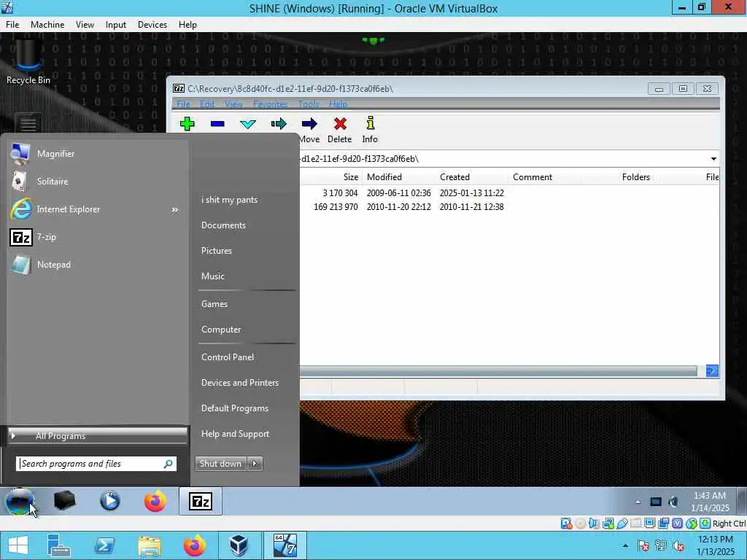Click the red X Delete icon in 7-Zip

click(x=340, y=124)
